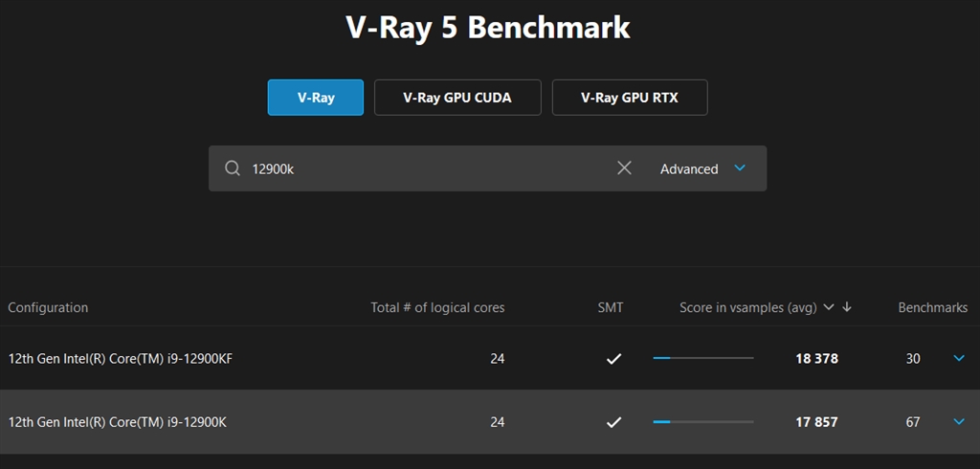Image resolution: width=980 pixels, height=469 pixels.
Task: Switch to the V-Ray GPU CUDA tab
Action: [x=457, y=98]
